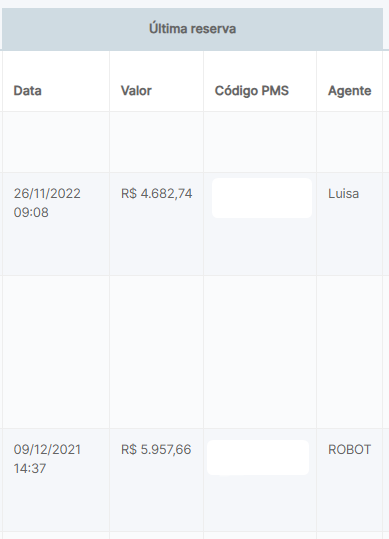Click the Última reserva group header
This screenshot has height=539, width=389.
tap(192, 29)
